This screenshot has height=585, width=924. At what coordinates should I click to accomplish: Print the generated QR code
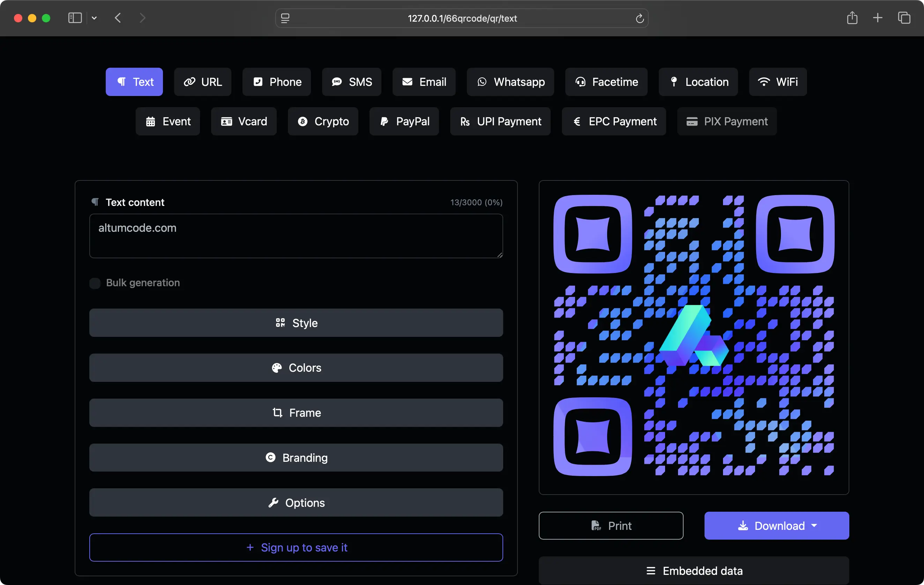click(x=611, y=526)
